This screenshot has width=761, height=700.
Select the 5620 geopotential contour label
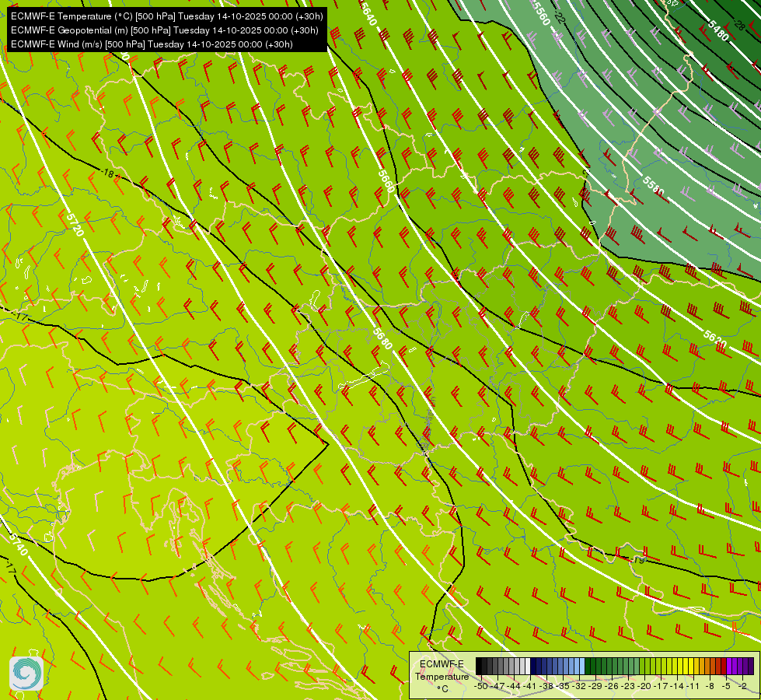tap(715, 338)
